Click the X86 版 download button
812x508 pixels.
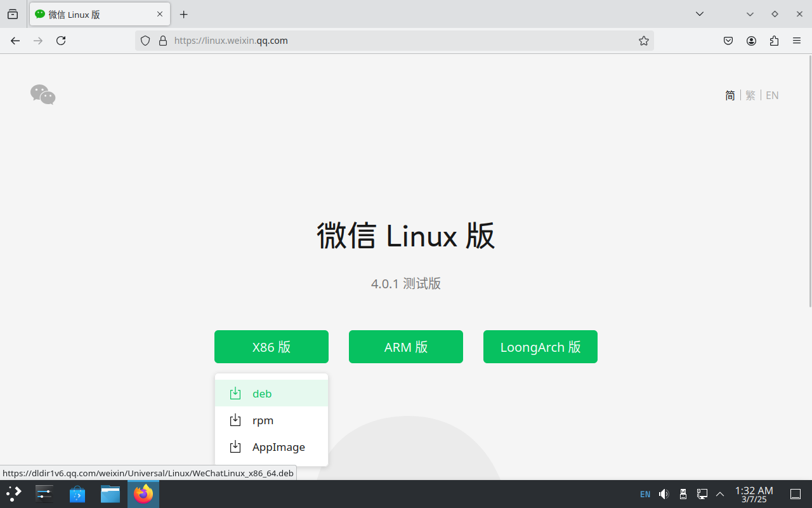click(x=272, y=347)
